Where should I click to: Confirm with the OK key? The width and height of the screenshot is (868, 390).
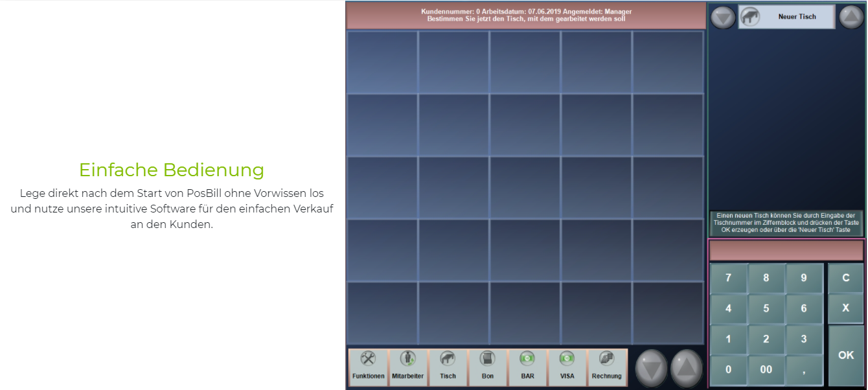845,355
